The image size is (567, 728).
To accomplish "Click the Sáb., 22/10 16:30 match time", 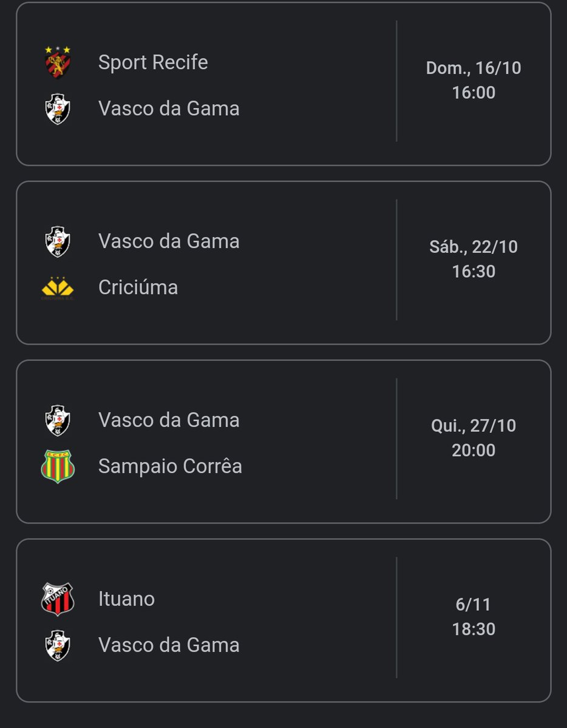I will point(474,259).
